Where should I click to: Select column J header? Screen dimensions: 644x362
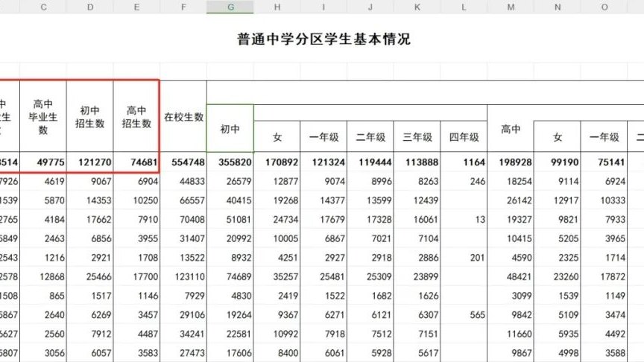370,7
